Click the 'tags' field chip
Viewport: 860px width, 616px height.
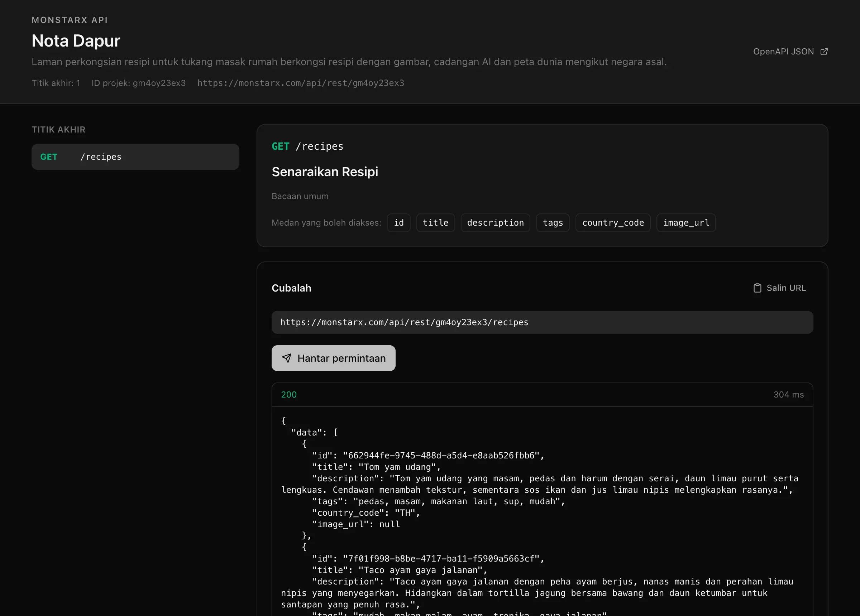pyautogui.click(x=553, y=222)
